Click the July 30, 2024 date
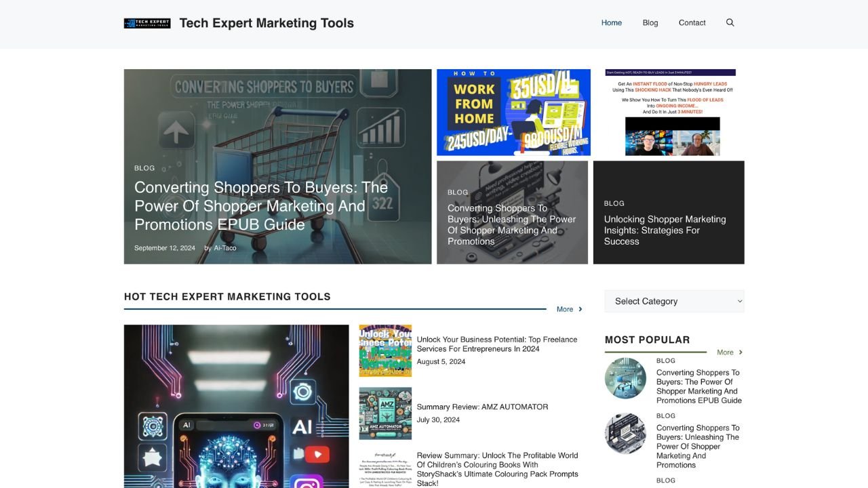The height and width of the screenshot is (488, 868). click(439, 420)
